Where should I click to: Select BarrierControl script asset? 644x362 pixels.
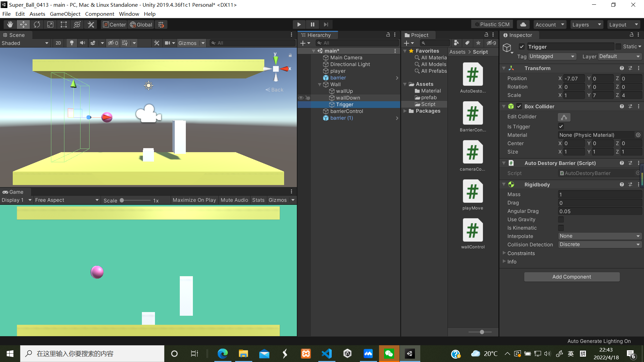pyautogui.click(x=473, y=117)
